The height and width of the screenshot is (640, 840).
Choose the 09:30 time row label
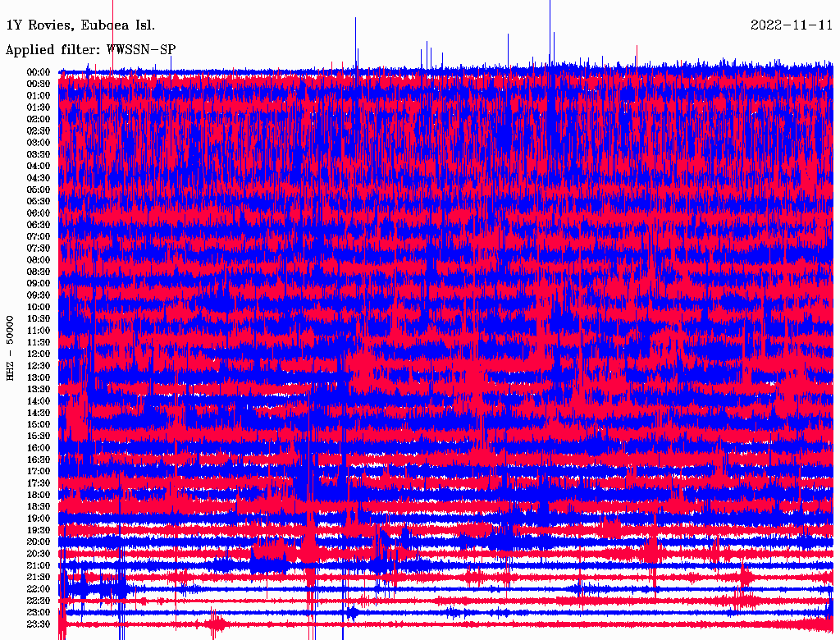tap(39, 295)
